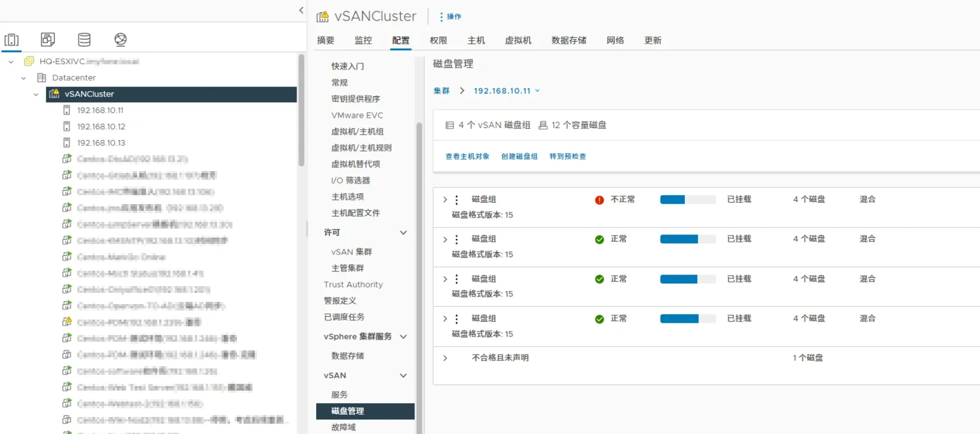
Task: Switch to the 主机 tab
Action: [476, 40]
